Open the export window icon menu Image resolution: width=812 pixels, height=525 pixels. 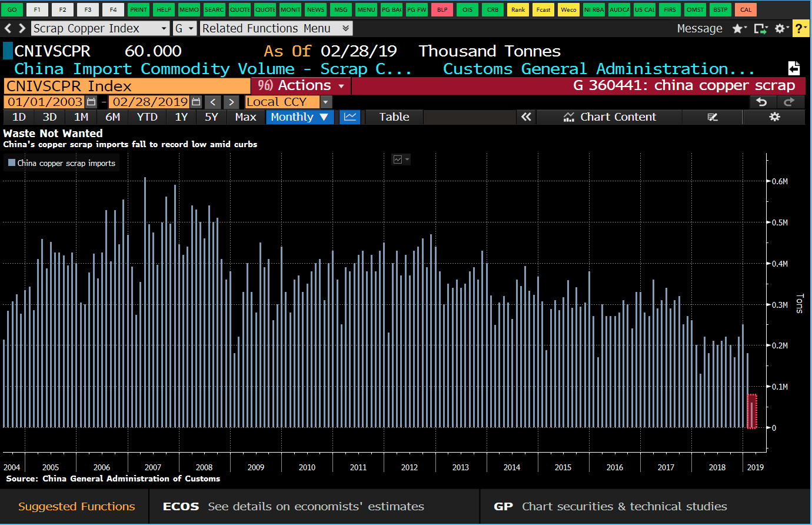coord(761,28)
